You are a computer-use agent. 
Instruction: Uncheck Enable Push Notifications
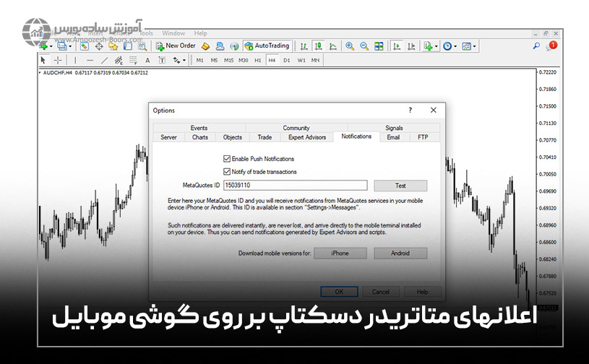(x=227, y=159)
